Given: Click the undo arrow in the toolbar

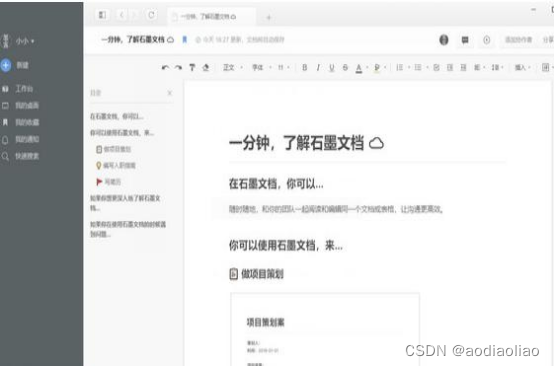Looking at the screenshot, I should tap(165, 67).
